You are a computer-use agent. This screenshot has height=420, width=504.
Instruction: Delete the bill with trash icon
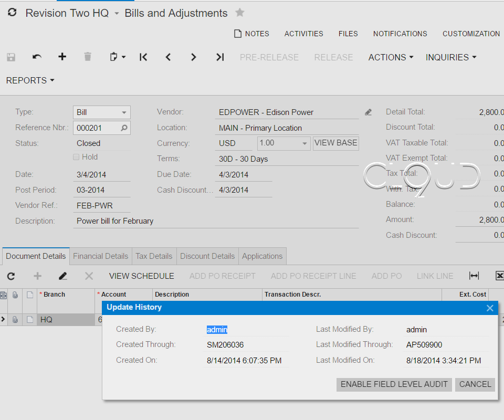pos(88,57)
